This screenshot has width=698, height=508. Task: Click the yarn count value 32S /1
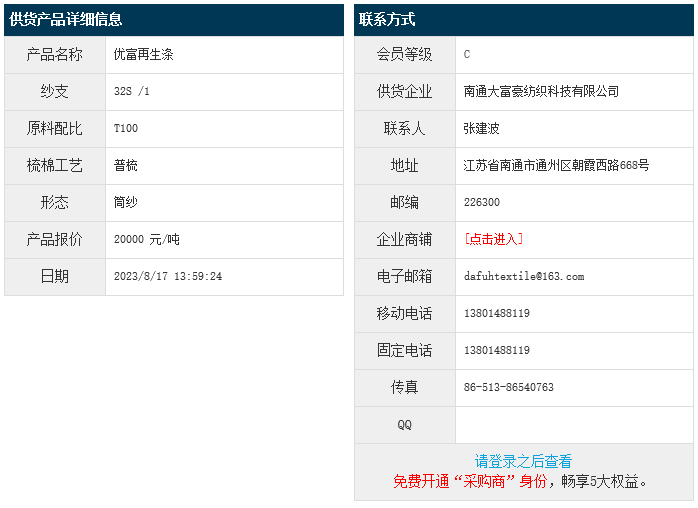pyautogui.click(x=132, y=91)
